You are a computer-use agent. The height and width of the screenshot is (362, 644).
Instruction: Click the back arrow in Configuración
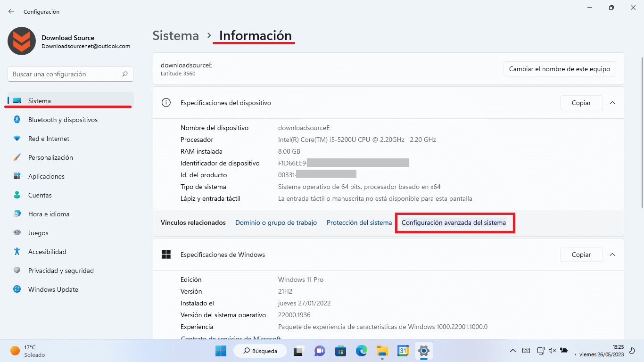(x=11, y=11)
